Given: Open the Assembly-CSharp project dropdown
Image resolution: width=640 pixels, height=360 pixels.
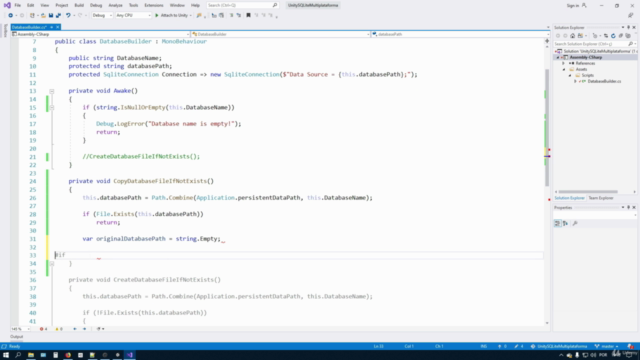Looking at the screenshot, I should click(101, 34).
